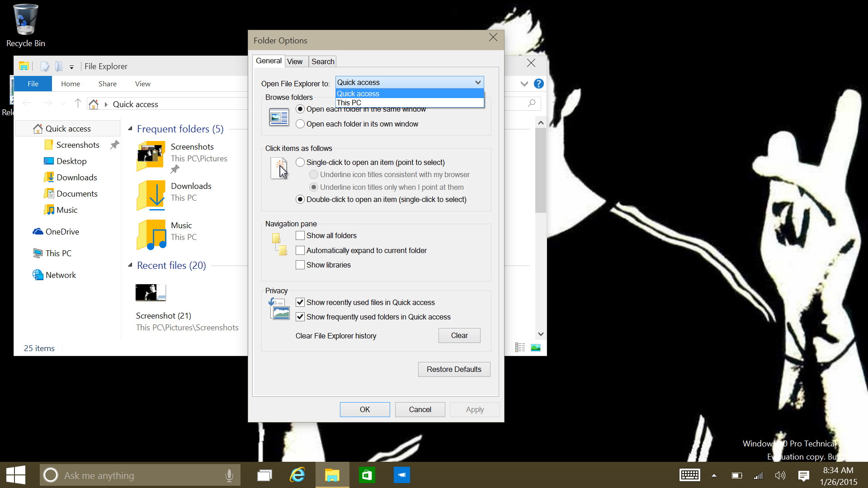Collapse the Frequent folders section
868x488 pixels.
[130, 129]
